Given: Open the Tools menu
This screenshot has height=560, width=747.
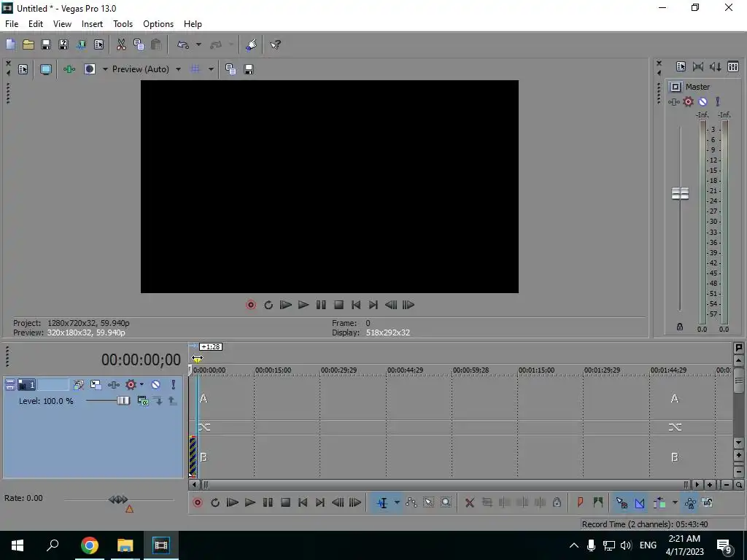Looking at the screenshot, I should coord(123,24).
